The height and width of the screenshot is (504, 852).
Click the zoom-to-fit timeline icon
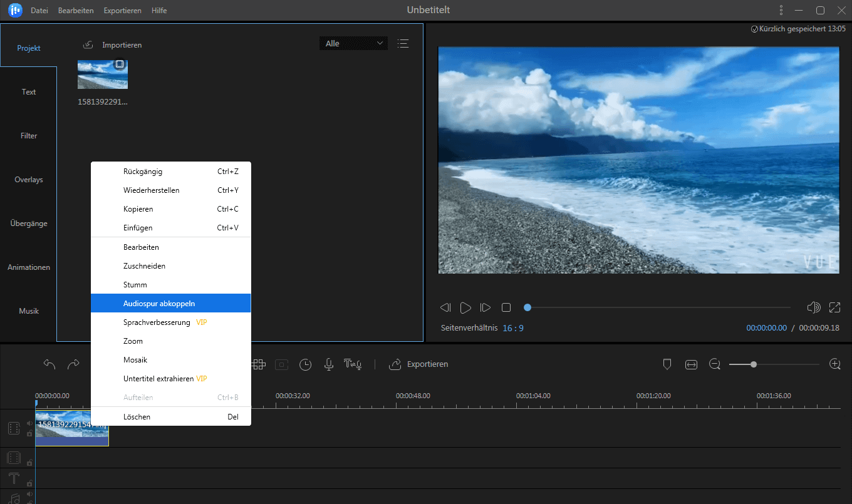point(691,364)
